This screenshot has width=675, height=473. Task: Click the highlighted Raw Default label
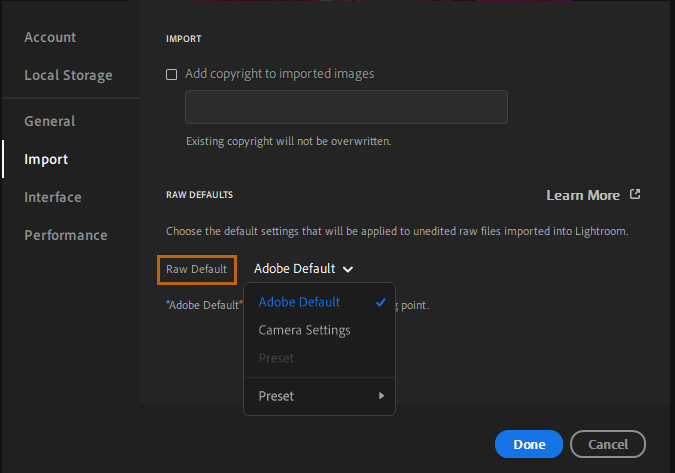[197, 269]
